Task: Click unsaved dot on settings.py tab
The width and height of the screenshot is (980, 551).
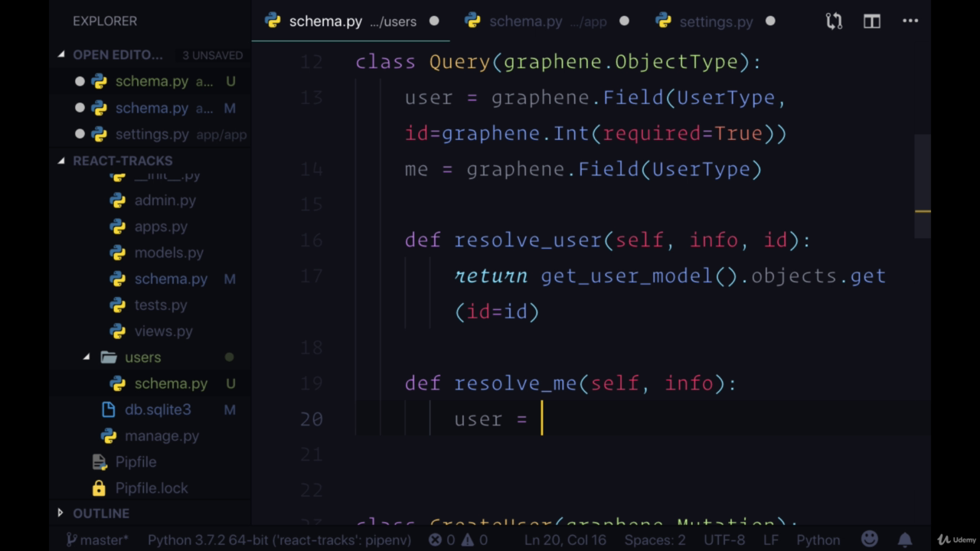Action: pos(770,21)
